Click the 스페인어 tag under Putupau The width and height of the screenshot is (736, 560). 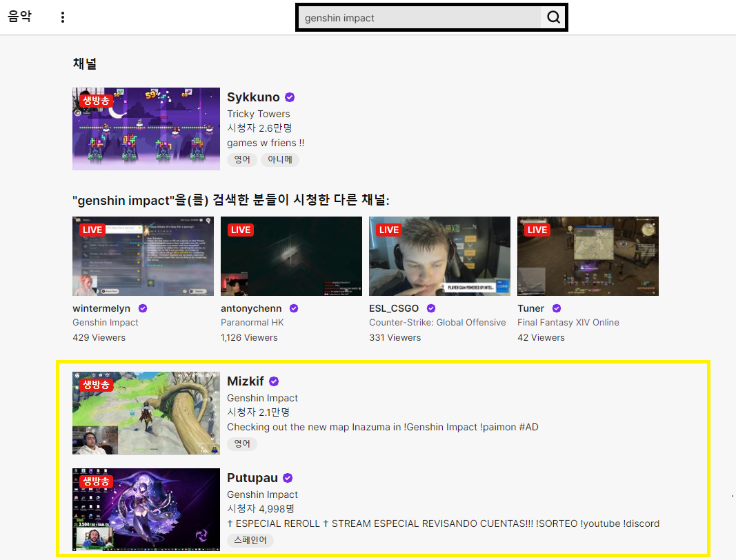250,540
